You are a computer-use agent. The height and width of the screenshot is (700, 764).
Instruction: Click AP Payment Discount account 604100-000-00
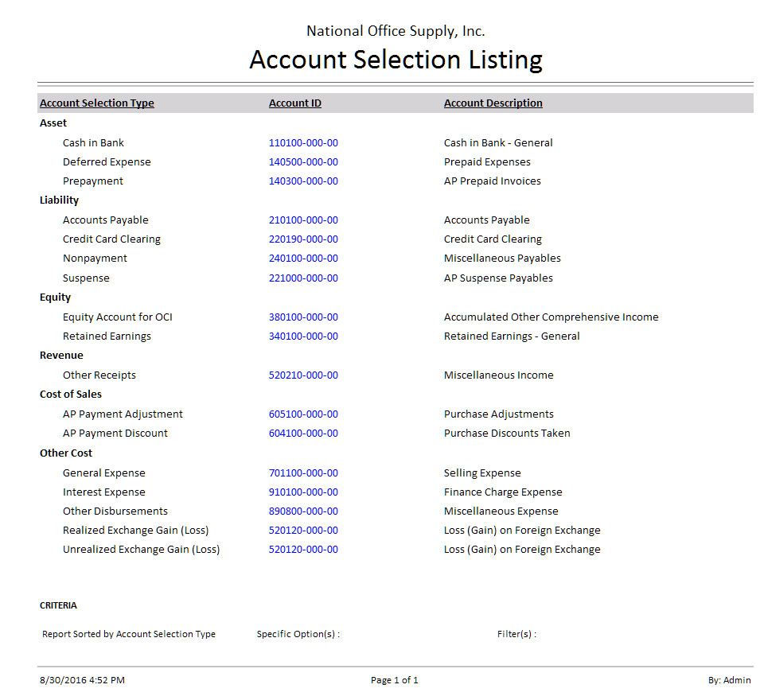pyautogui.click(x=303, y=434)
